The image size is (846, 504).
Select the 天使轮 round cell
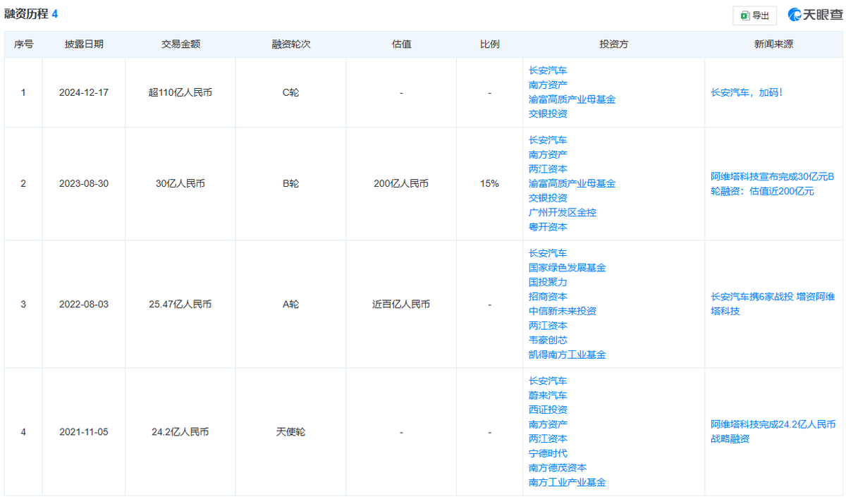pyautogui.click(x=290, y=431)
